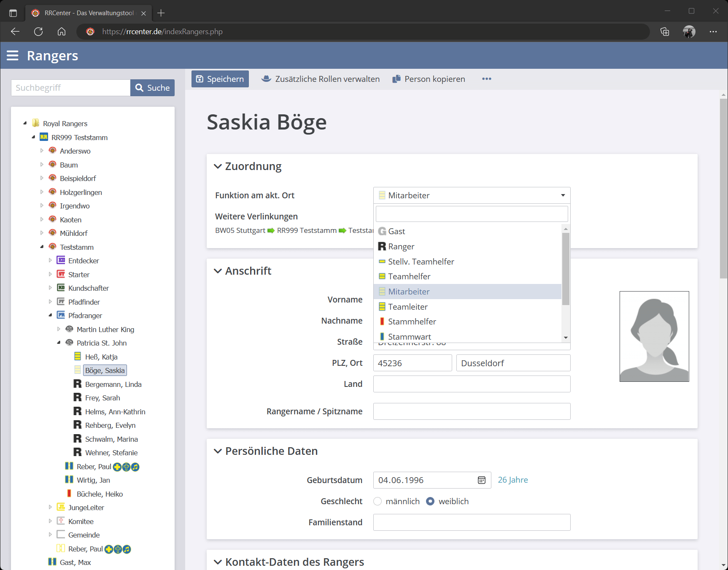
Task: Open the three-dots more actions menu
Action: coord(486,79)
